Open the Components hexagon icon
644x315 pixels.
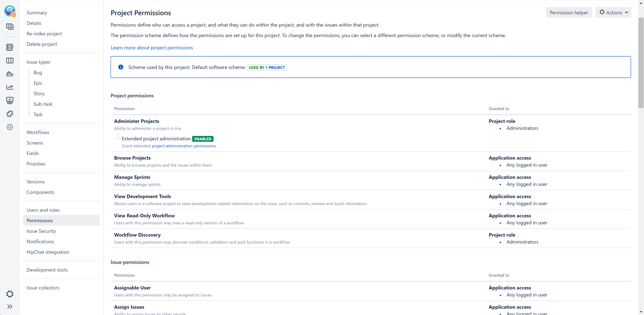coord(10,127)
